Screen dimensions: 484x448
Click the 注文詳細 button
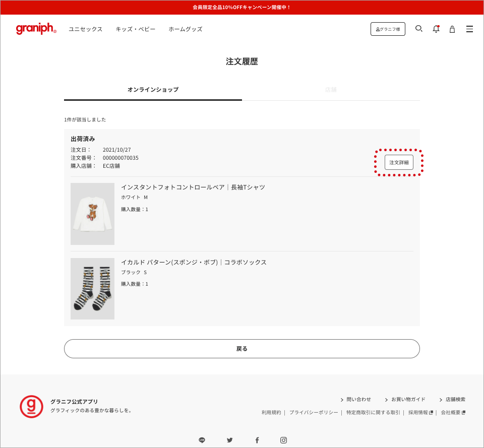pos(399,162)
